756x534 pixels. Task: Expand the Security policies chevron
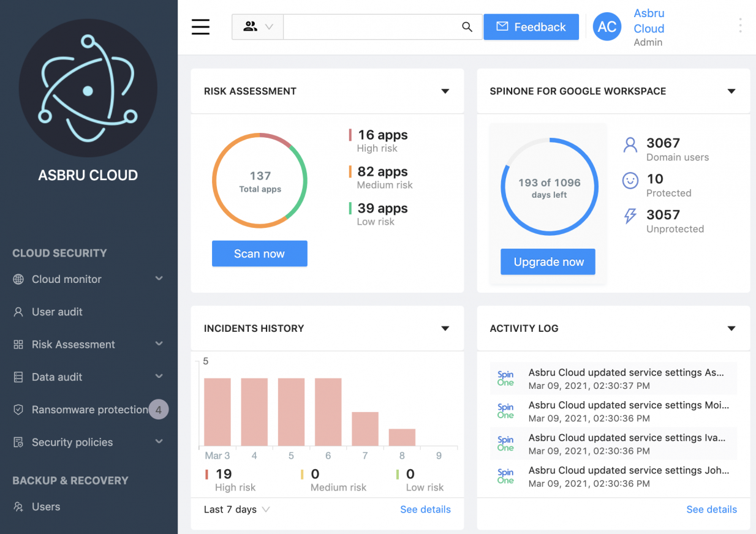pos(159,442)
